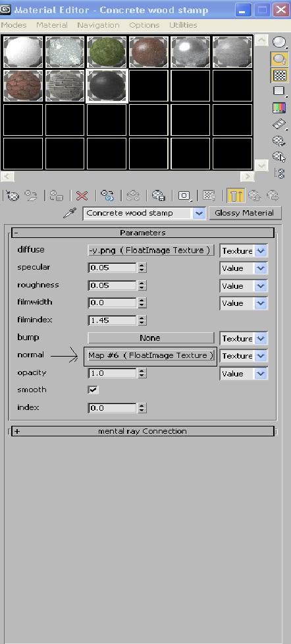Select the gray stone brick sample slot
Screen dimensions: 291x644
(65, 86)
